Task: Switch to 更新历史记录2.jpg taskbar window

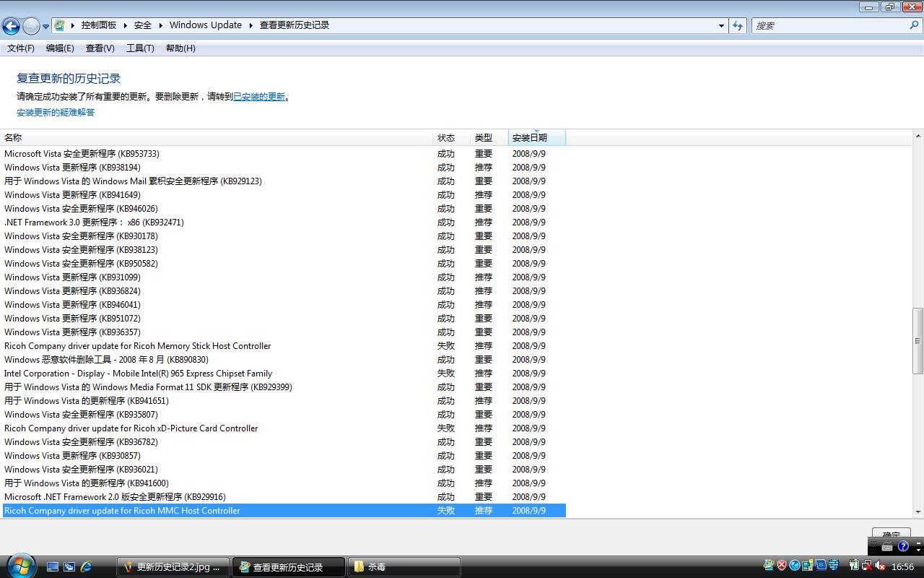Action: click(173, 567)
